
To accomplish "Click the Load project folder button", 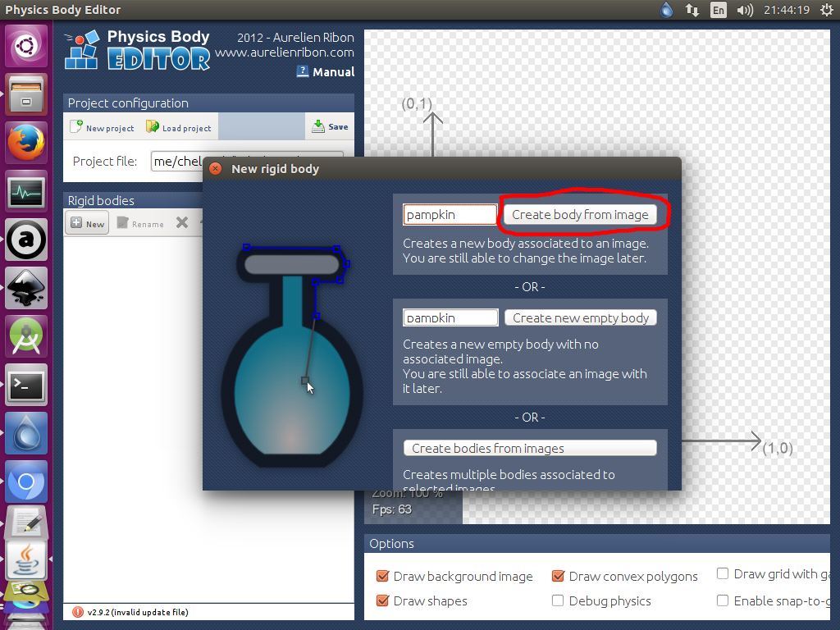I will point(178,127).
